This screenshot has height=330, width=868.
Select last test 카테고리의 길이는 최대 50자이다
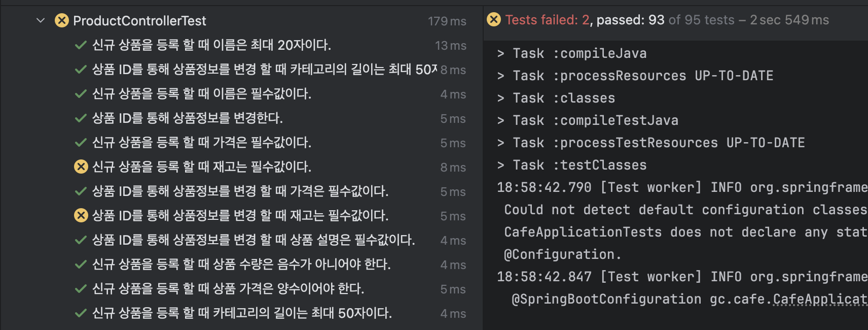tap(242, 313)
